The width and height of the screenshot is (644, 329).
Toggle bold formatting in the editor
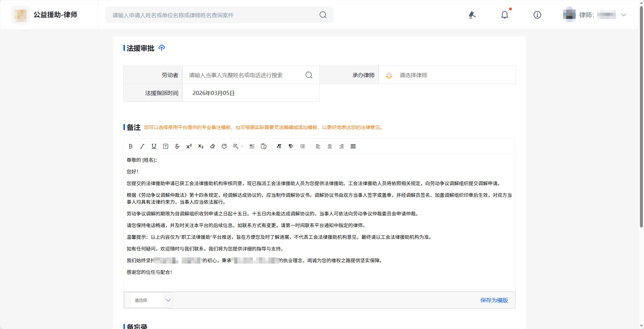click(130, 146)
